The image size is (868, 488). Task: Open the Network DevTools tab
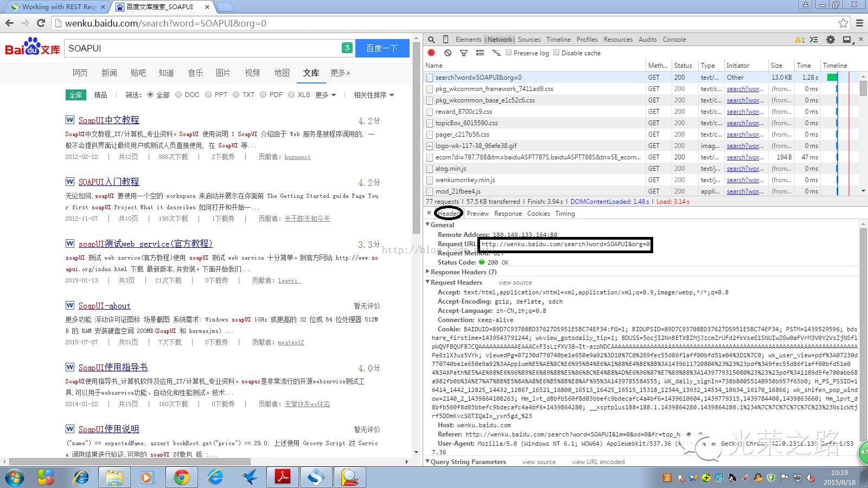tap(500, 40)
